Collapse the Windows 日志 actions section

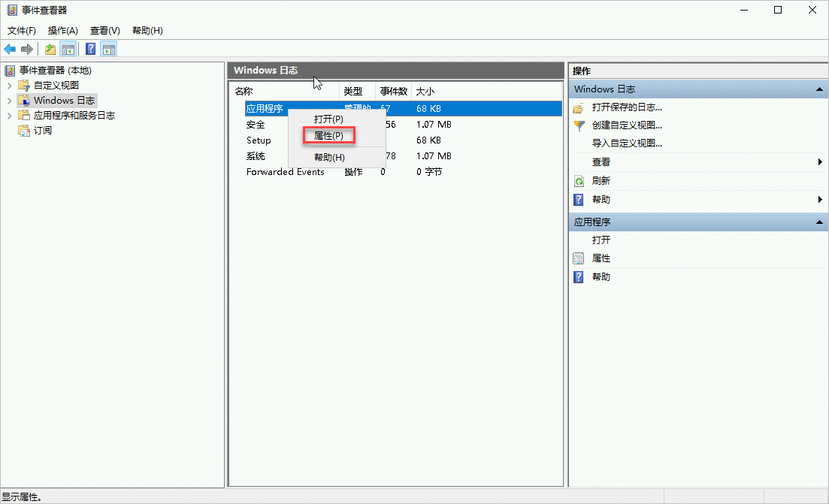(x=819, y=89)
